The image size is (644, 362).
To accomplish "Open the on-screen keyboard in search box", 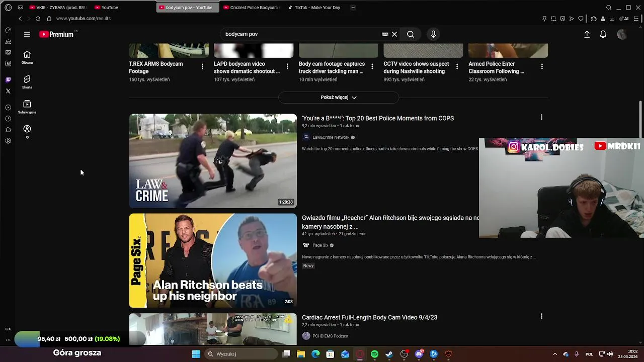I will (x=385, y=34).
